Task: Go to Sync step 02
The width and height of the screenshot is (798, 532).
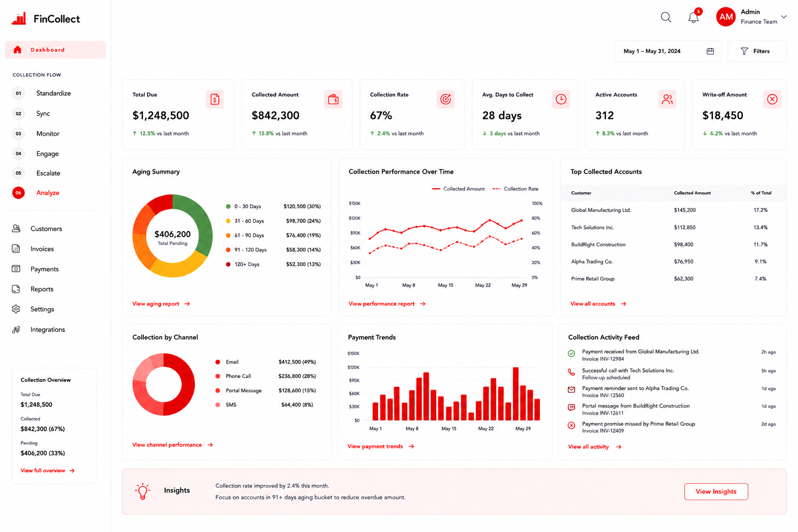Action: point(31,114)
